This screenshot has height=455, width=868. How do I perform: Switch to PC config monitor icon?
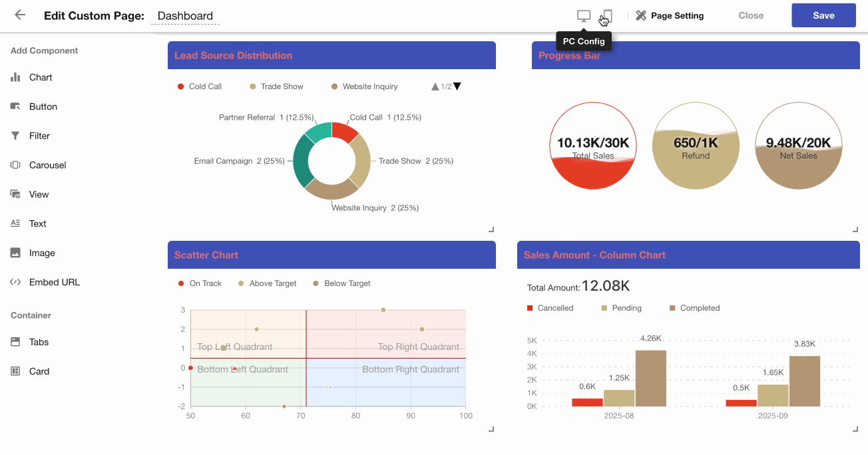point(584,16)
